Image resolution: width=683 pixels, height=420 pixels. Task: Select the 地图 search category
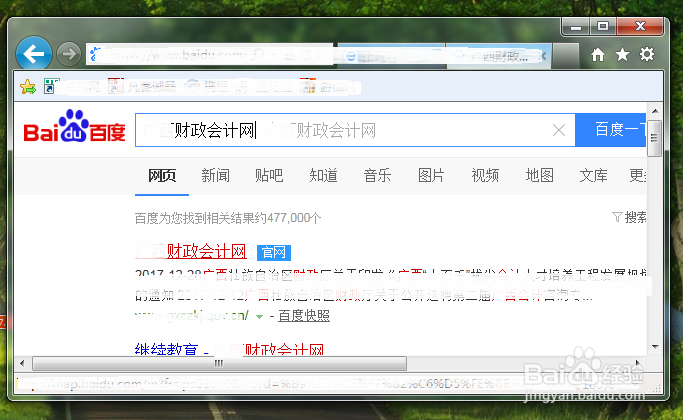coord(540,176)
